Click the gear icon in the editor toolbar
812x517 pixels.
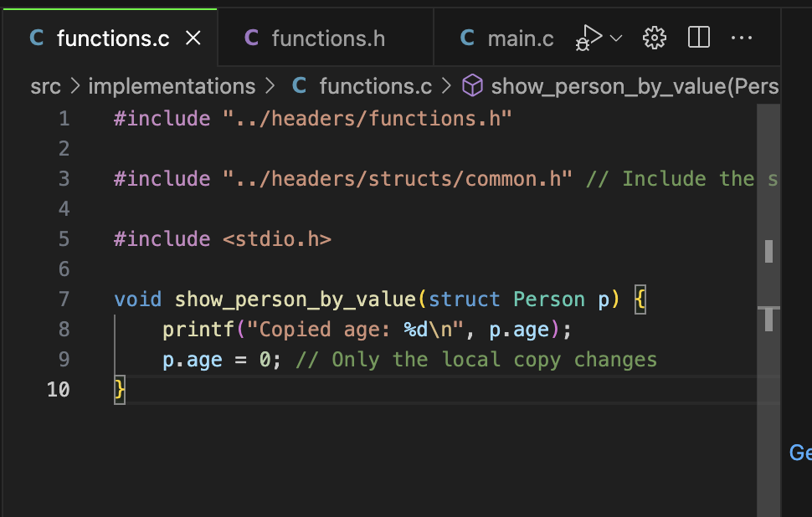654,38
